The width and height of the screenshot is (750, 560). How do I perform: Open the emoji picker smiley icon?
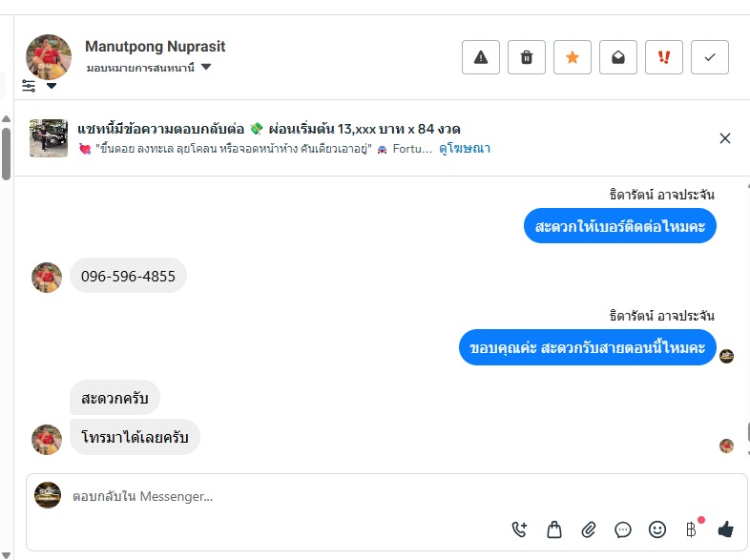[657, 529]
